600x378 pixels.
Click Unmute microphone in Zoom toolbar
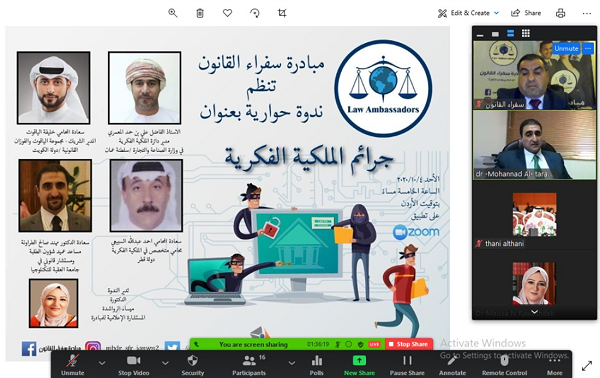tap(73, 365)
